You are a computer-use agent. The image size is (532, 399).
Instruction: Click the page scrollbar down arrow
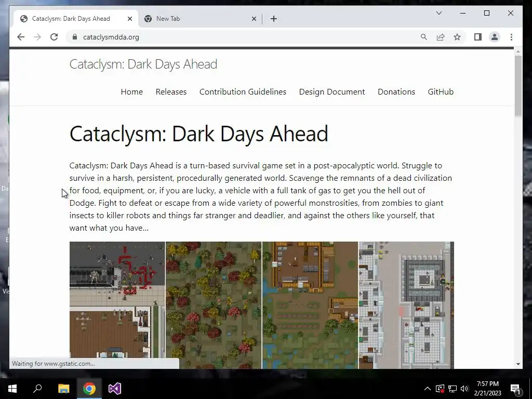tap(518, 364)
